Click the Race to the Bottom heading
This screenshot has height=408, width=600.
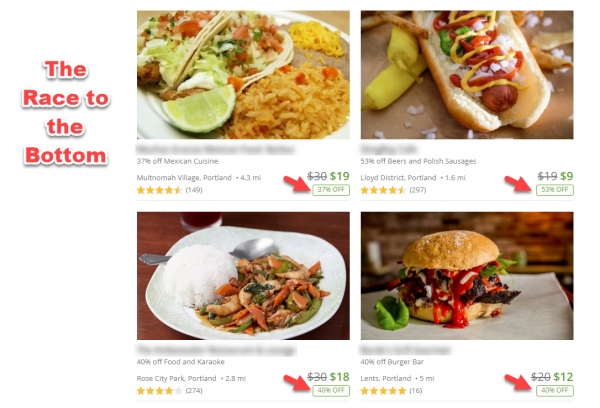[66, 113]
